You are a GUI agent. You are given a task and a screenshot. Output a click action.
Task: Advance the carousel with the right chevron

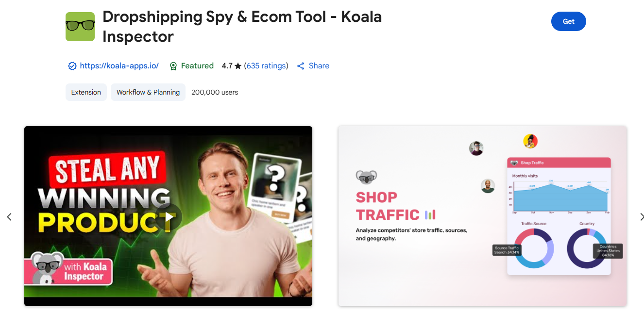pyautogui.click(x=640, y=217)
